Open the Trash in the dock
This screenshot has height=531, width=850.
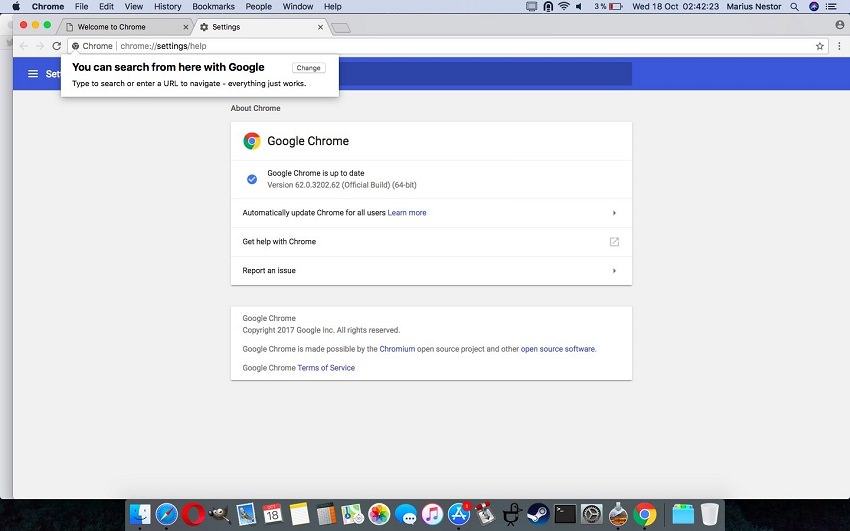pyautogui.click(x=709, y=514)
